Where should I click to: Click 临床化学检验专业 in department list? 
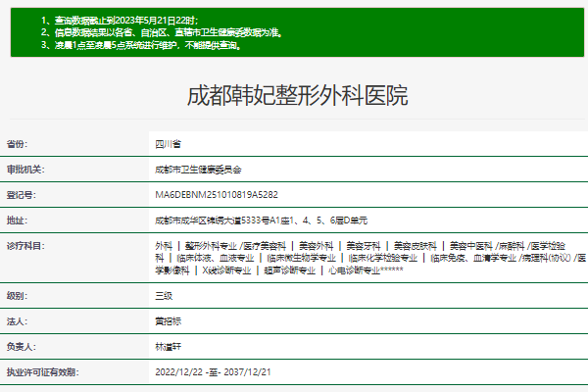coord(383,258)
